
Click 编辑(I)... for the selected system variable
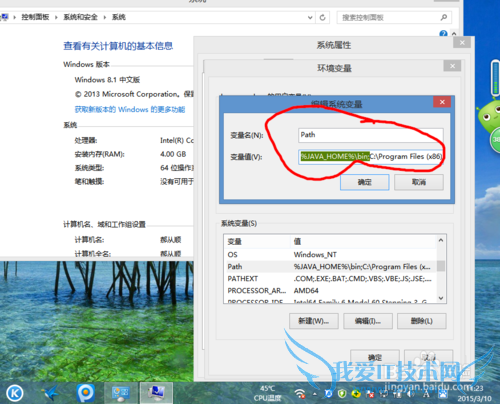point(368,321)
